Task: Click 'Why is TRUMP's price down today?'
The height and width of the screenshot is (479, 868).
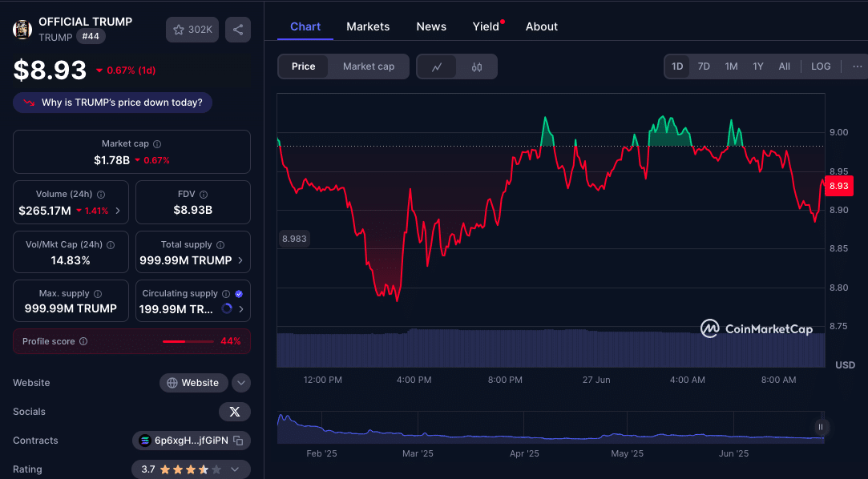Action: coord(112,103)
